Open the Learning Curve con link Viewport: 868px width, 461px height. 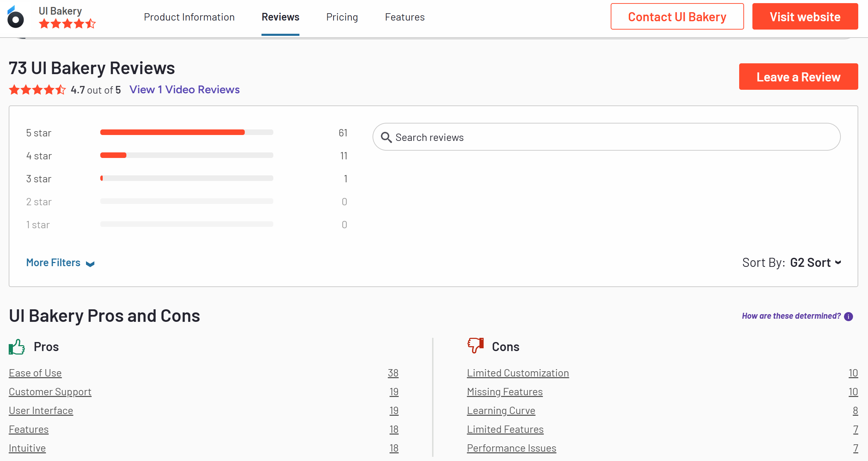coord(501,411)
